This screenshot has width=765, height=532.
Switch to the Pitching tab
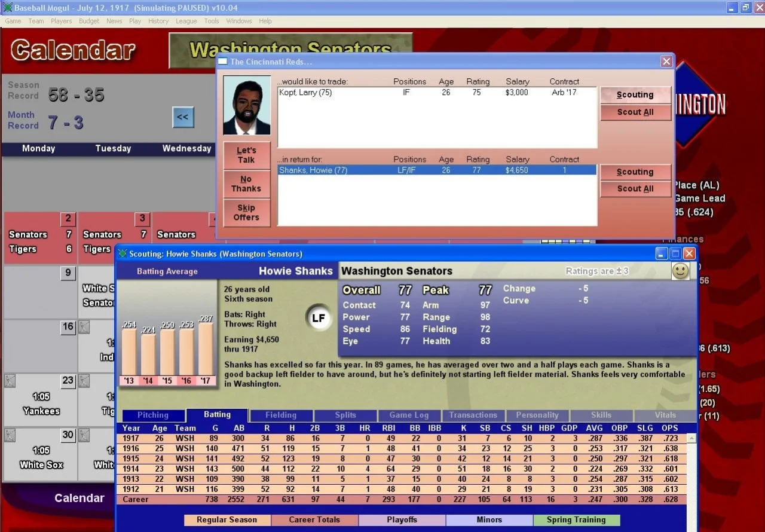[153, 415]
